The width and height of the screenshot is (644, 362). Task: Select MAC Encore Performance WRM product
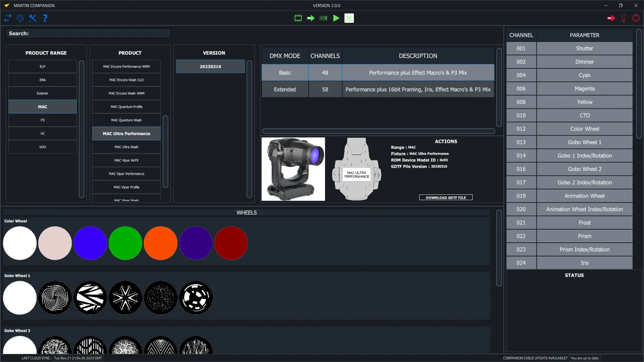pos(126,67)
